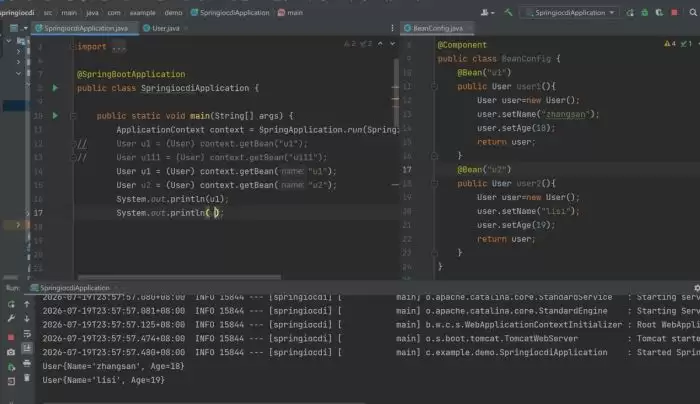Expand the collapsed import statement

(119, 47)
